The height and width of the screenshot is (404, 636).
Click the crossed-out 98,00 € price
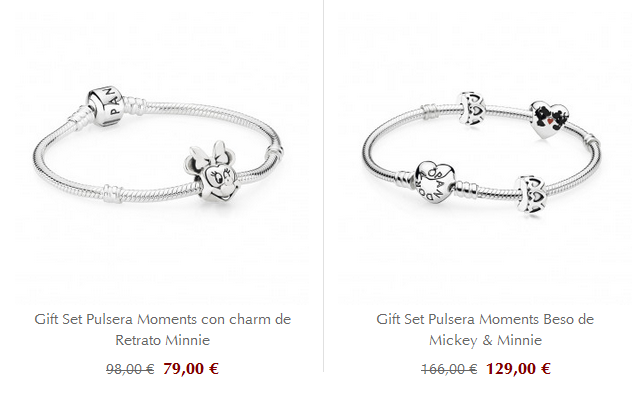click(x=130, y=369)
